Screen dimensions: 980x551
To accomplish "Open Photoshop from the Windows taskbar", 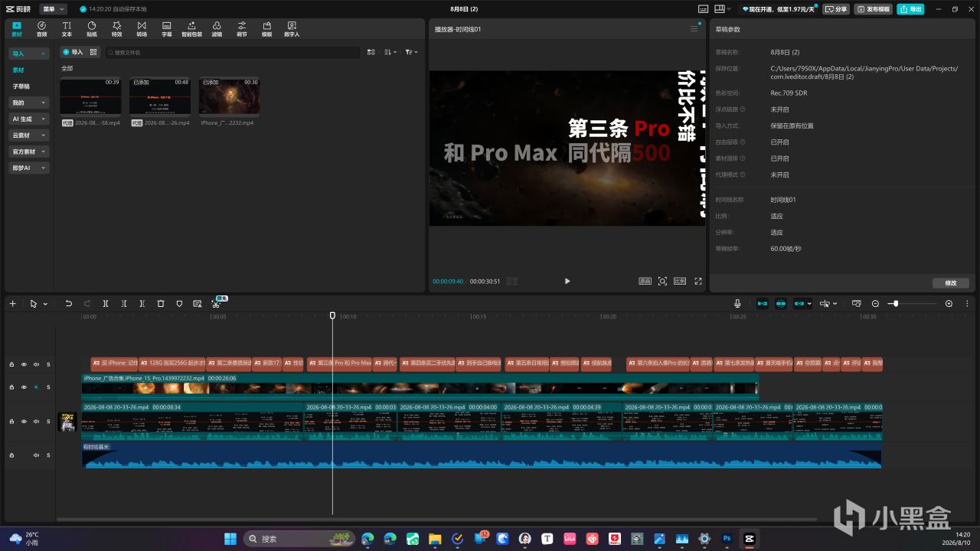I will [x=727, y=539].
